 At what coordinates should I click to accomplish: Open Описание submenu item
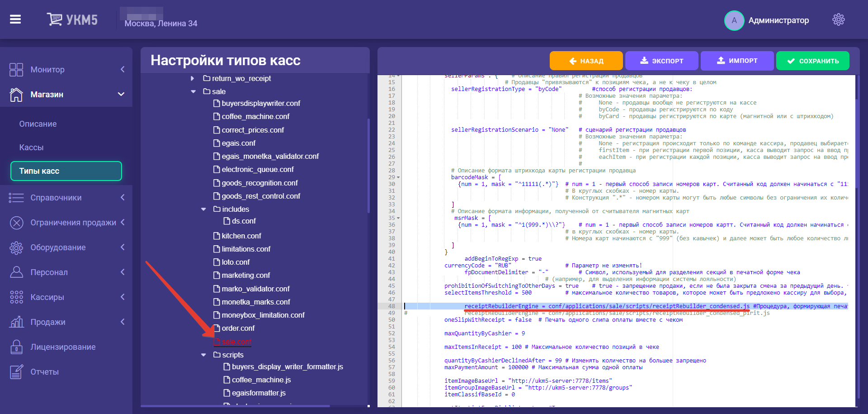(38, 124)
